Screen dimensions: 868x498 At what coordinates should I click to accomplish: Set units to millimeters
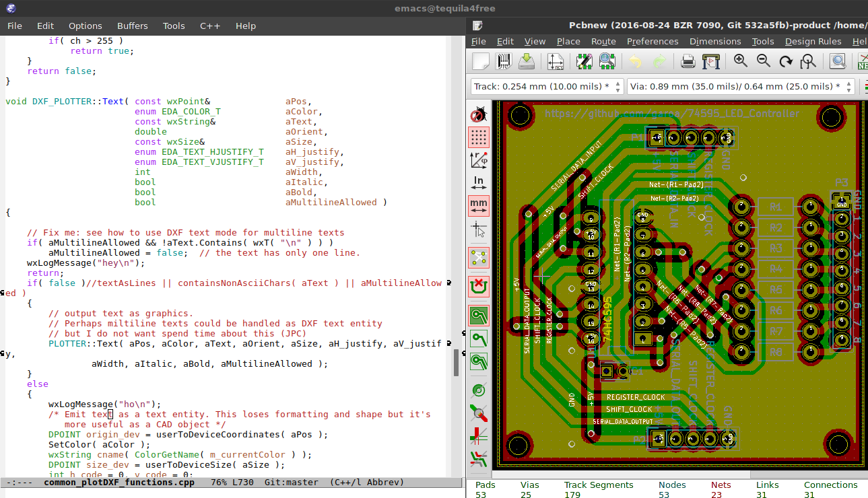tap(479, 205)
